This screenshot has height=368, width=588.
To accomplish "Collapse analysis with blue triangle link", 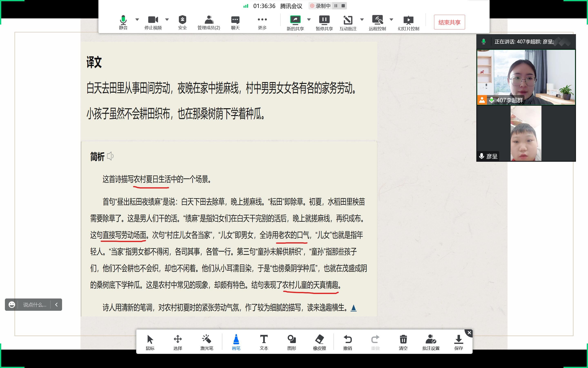I will (x=354, y=308).
